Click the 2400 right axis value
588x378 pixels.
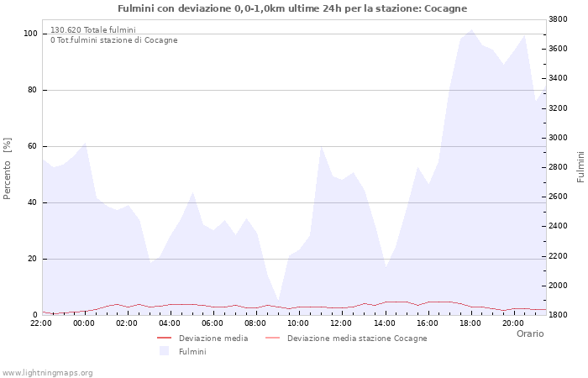tap(558, 226)
